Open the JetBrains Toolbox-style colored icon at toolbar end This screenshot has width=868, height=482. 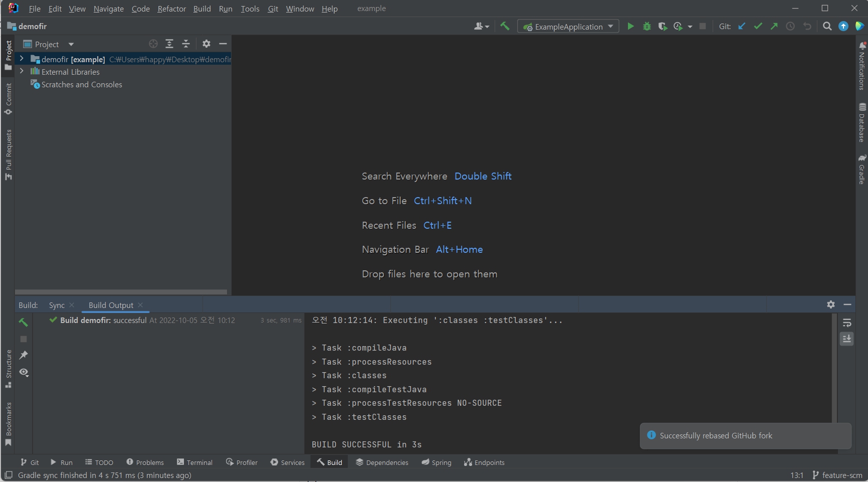(x=859, y=26)
